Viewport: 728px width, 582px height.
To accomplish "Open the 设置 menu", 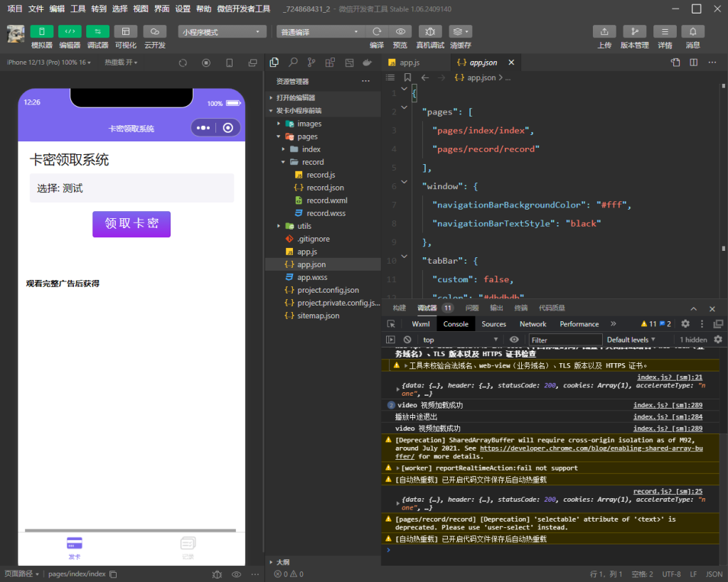I will [x=183, y=9].
